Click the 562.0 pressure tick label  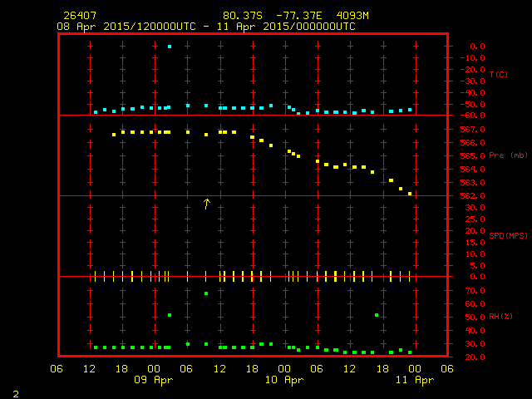tap(473, 196)
